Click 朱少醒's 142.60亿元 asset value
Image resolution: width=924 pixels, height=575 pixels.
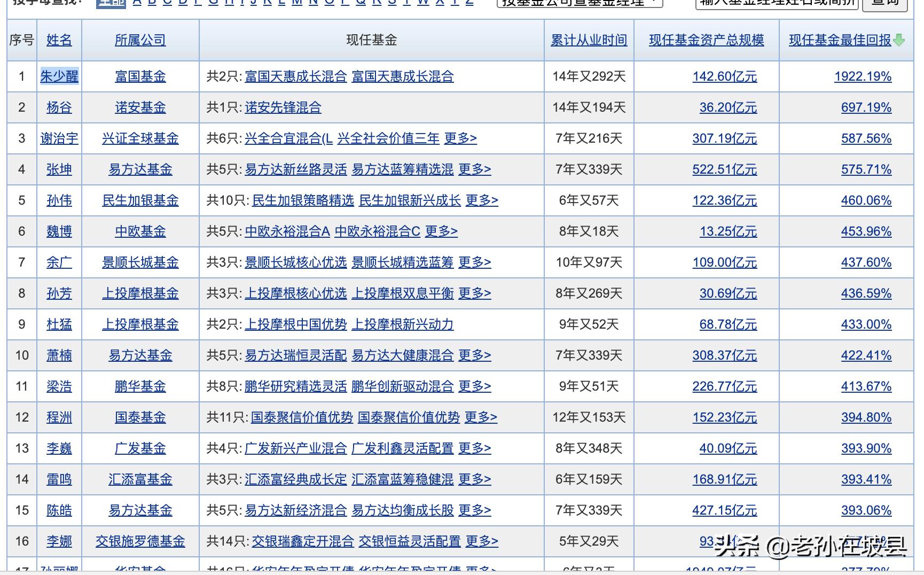click(x=724, y=76)
